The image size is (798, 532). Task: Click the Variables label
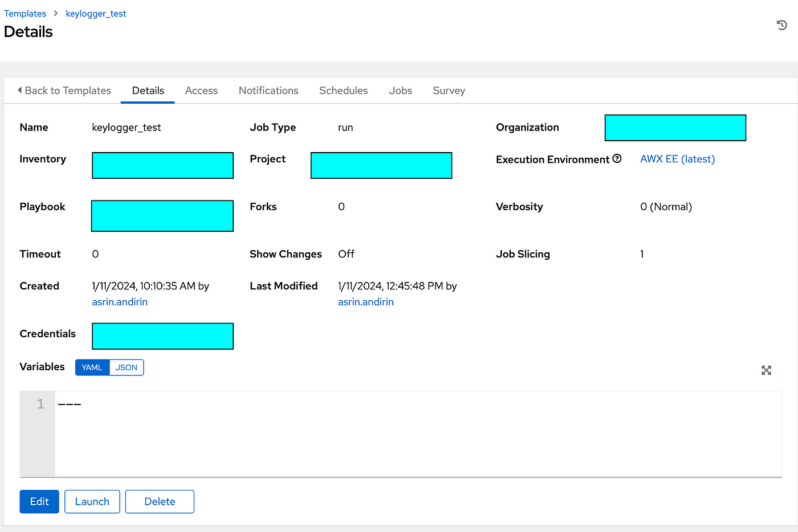coord(42,367)
